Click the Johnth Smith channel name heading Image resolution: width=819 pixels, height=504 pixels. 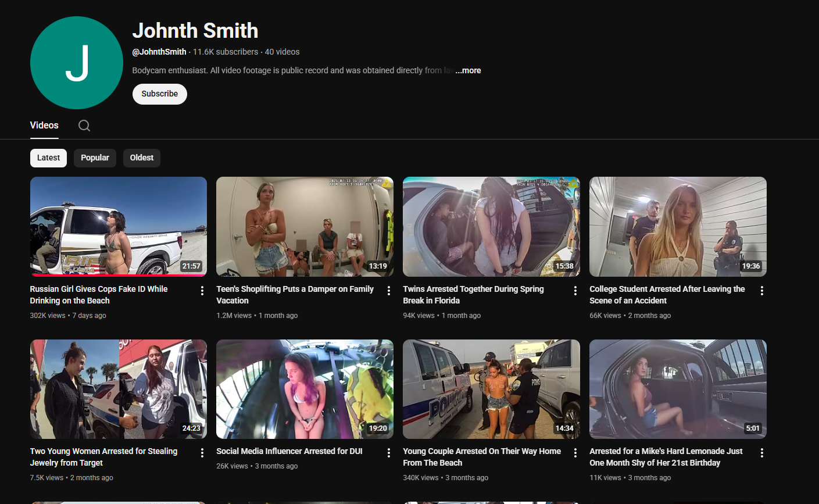[x=195, y=31]
